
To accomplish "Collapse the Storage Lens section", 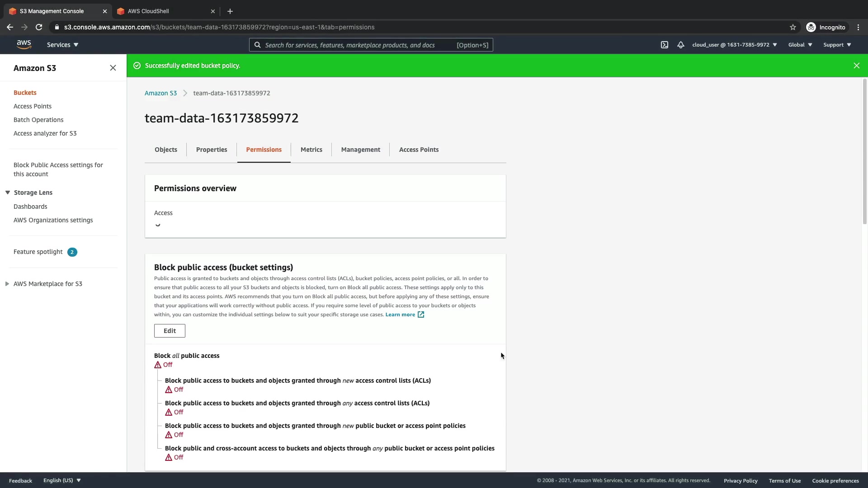I will point(8,192).
